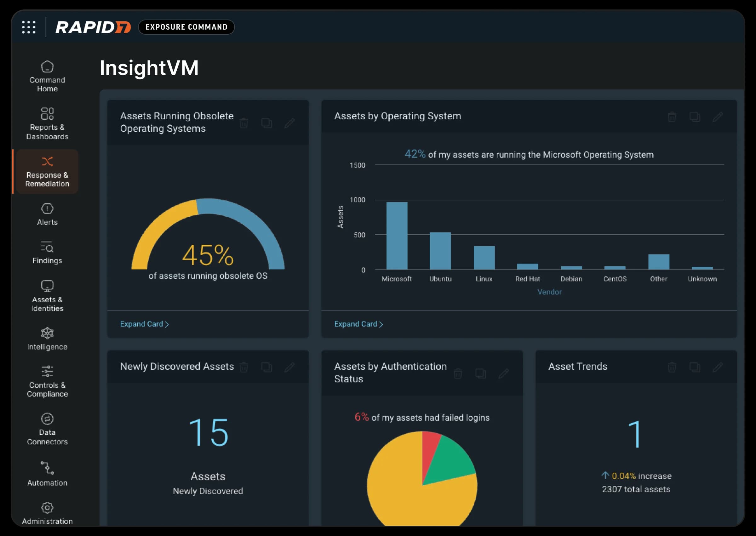Open Administration gear sidebar item
Viewport: 756px width, 536px height.
coord(47,513)
